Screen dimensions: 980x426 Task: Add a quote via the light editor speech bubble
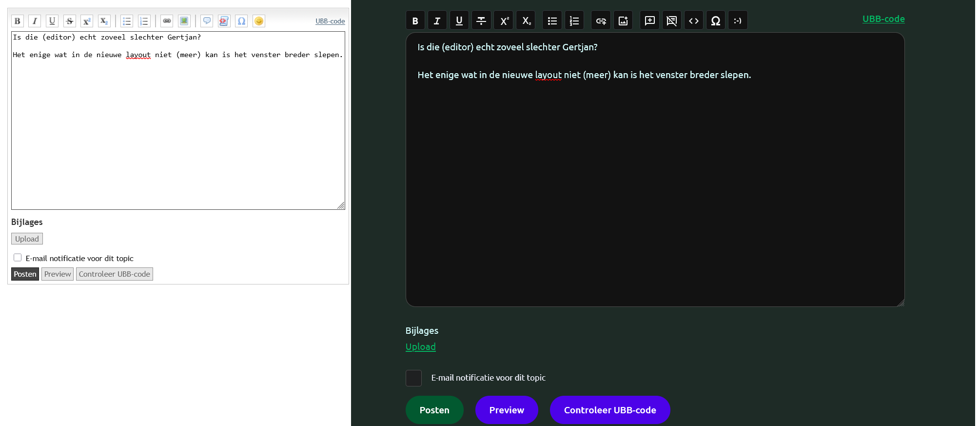[x=207, y=21]
